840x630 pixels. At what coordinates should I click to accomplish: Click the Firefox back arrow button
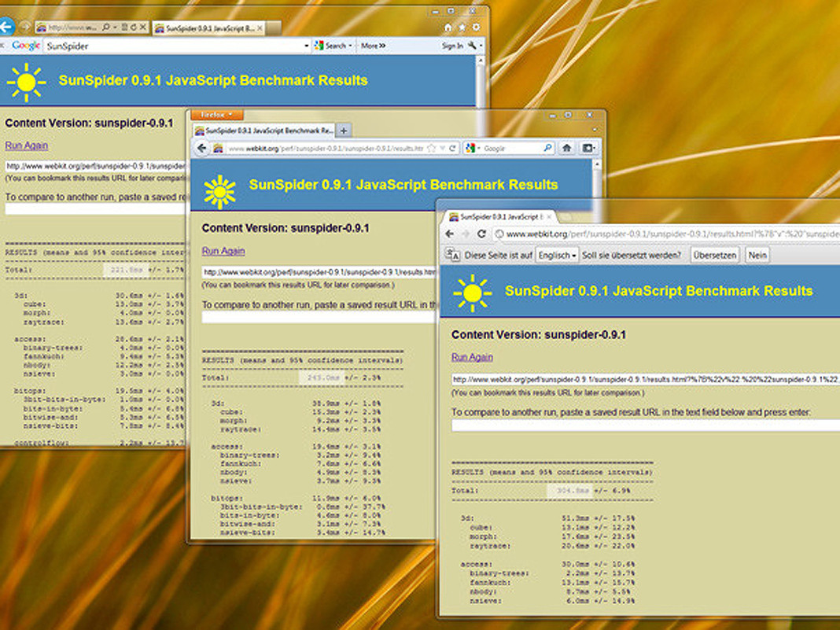[x=202, y=148]
